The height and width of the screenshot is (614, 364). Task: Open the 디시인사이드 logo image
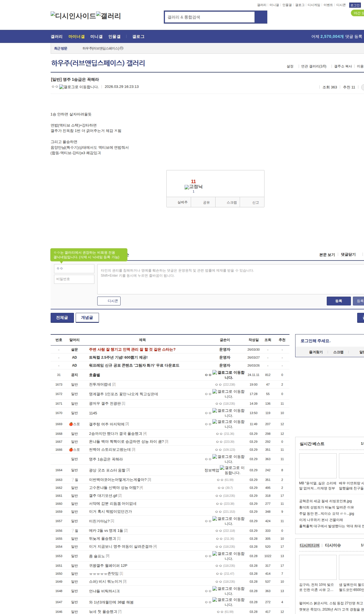click(73, 16)
